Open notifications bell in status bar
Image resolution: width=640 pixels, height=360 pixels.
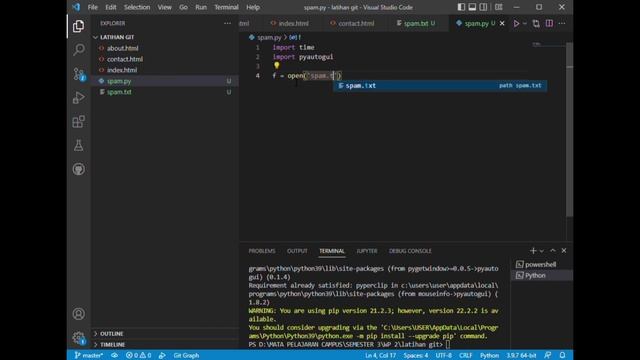(562, 356)
